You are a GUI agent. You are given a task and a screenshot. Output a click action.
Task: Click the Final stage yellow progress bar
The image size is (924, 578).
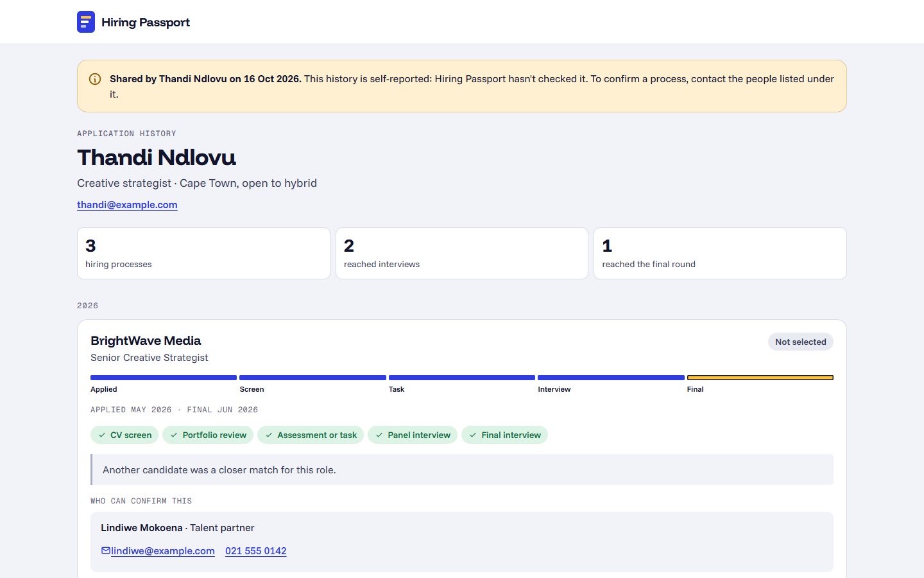pos(760,378)
